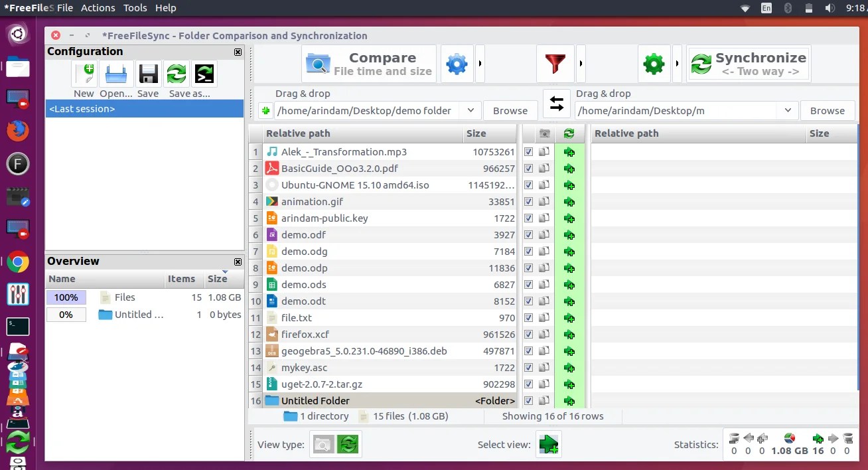Select the Last session configuration entry
The height and width of the screenshot is (470, 868).
click(145, 109)
